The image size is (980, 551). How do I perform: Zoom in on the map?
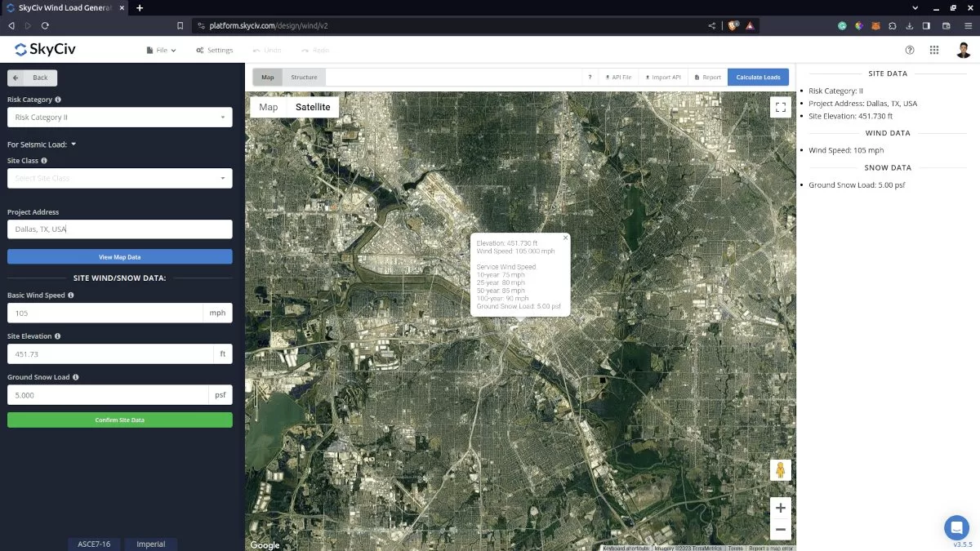click(780, 507)
